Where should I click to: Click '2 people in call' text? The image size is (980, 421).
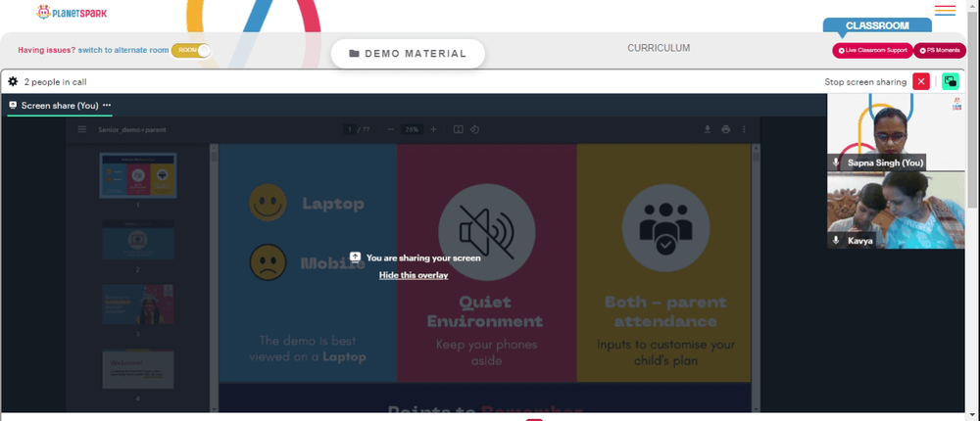pyautogui.click(x=55, y=82)
